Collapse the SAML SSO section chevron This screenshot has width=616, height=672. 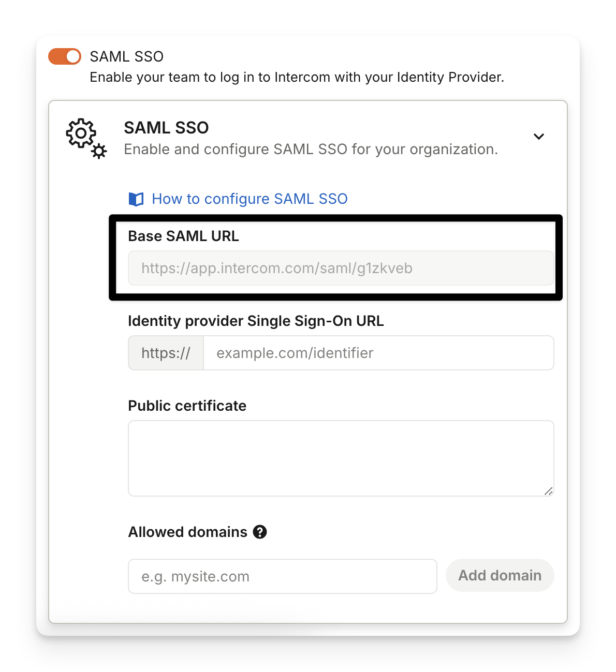tap(538, 137)
